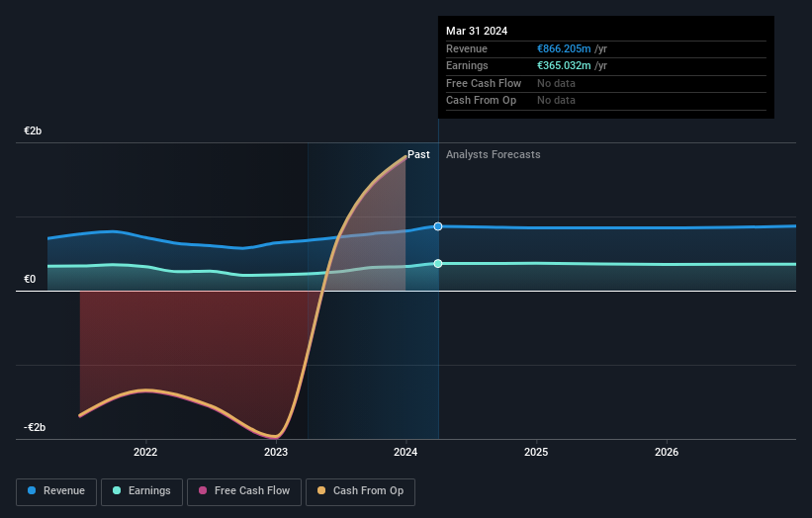The height and width of the screenshot is (518, 812).
Task: Toggle the Earnings legend button
Action: (141, 491)
